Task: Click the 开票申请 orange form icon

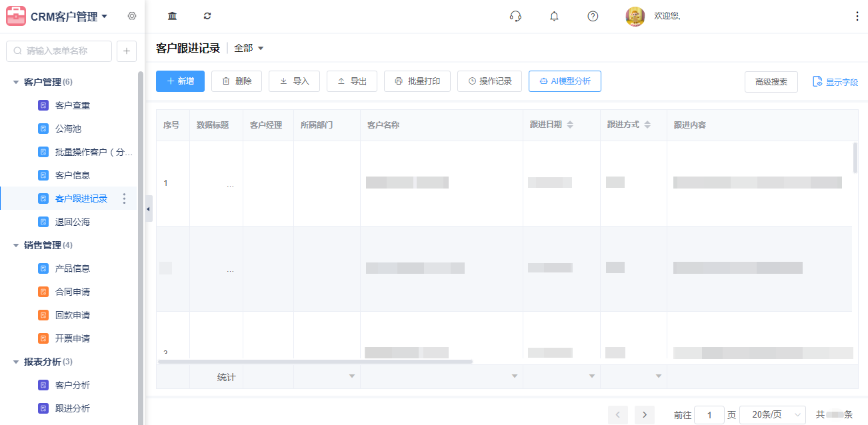Action: point(43,338)
